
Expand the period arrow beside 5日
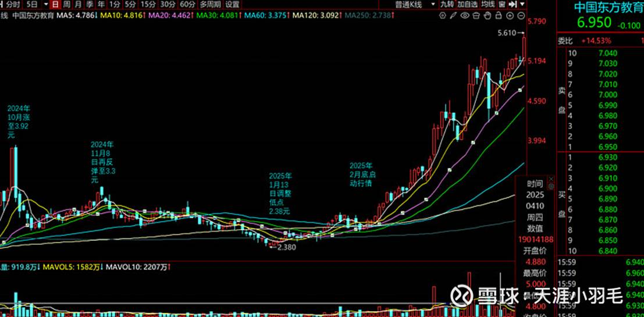point(45,5)
